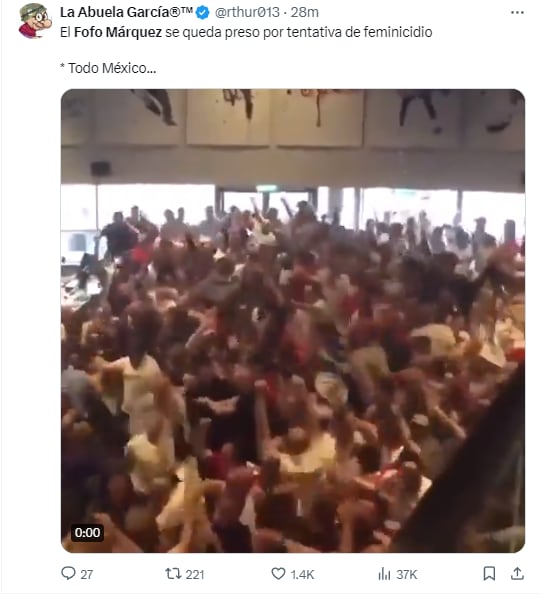Viewport: 540px width, 594px height.
Task: Click the 0:00 video timestamp badge
Action: 87,533
